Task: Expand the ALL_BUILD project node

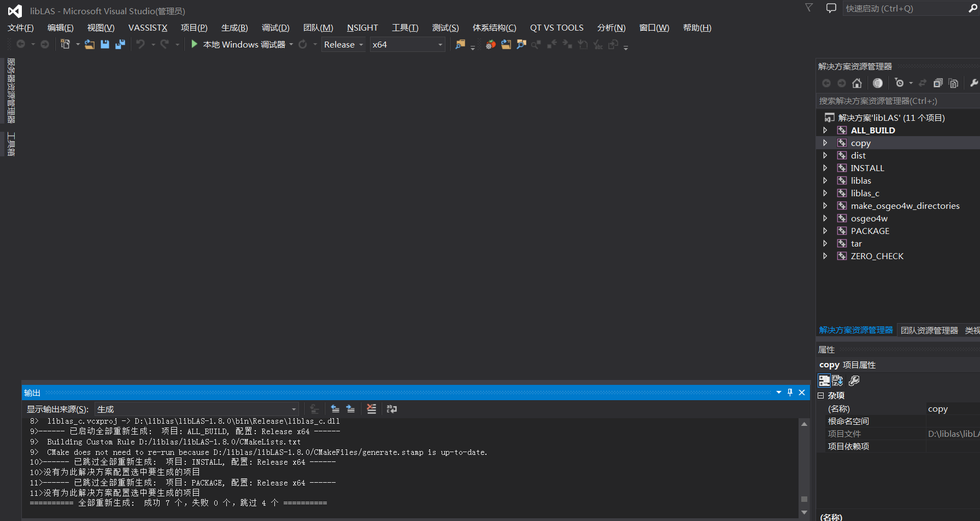Action: point(825,130)
